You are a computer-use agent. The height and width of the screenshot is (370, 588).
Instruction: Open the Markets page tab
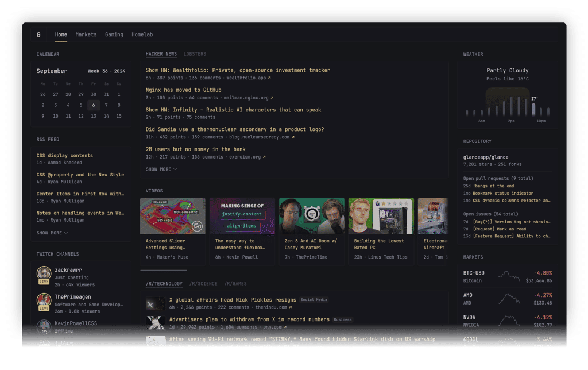[86, 34]
